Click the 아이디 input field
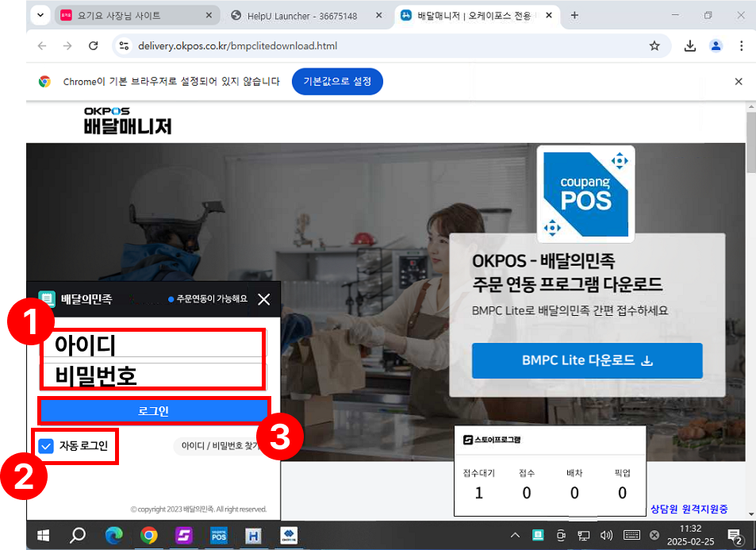This screenshot has width=756, height=550. click(153, 345)
